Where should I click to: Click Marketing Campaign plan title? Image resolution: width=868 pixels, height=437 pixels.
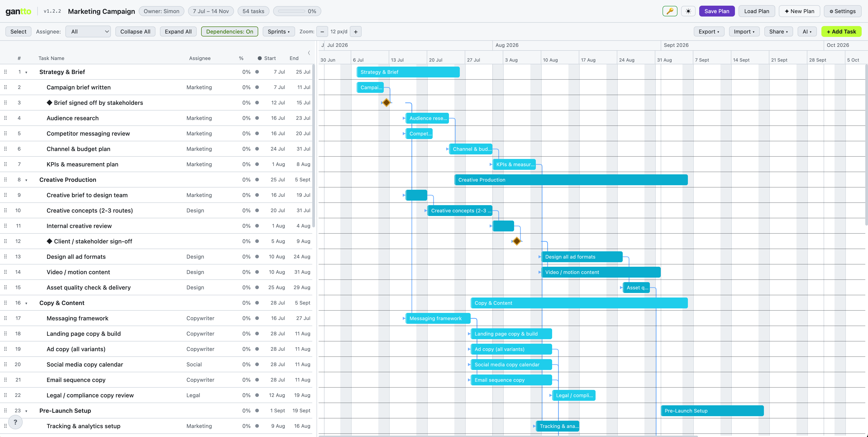click(x=101, y=12)
